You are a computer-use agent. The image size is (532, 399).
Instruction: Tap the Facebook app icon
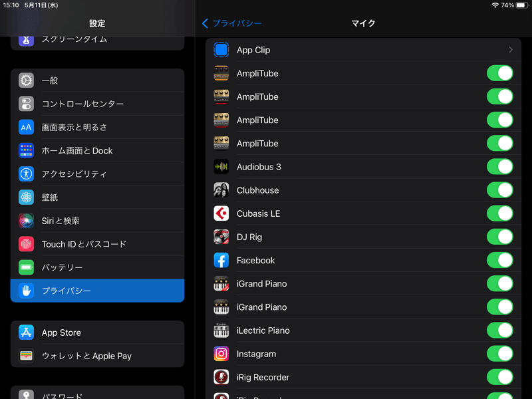coord(221,260)
